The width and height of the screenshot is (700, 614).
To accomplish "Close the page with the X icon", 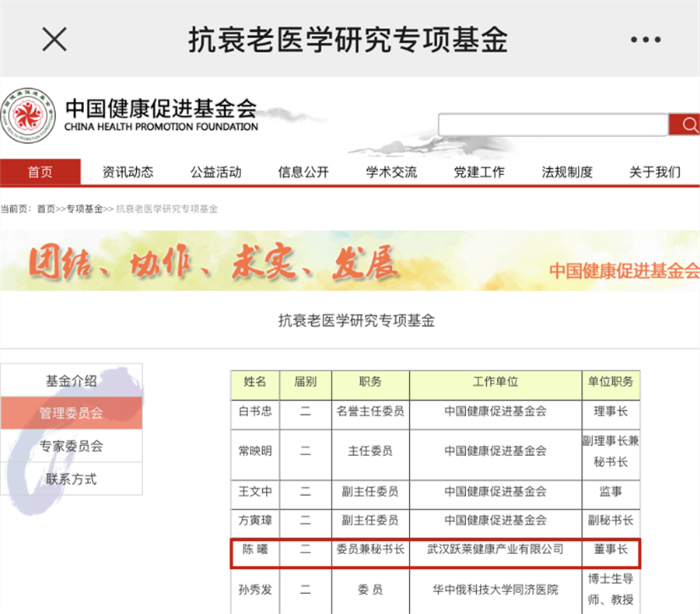I will point(54,39).
